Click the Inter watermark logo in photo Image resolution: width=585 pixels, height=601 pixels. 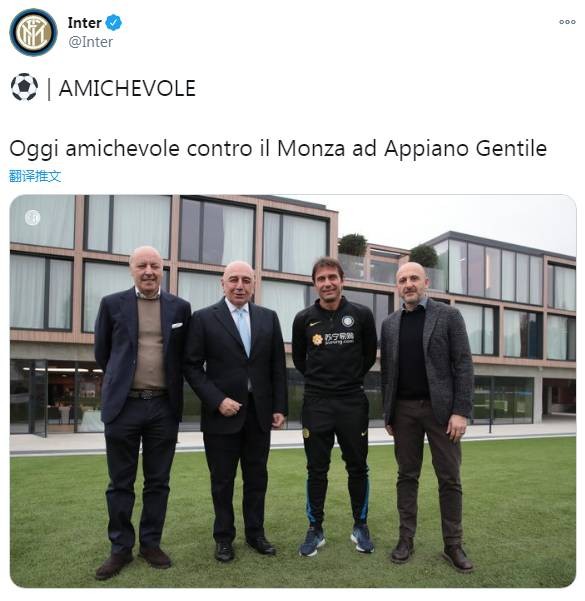[33, 218]
